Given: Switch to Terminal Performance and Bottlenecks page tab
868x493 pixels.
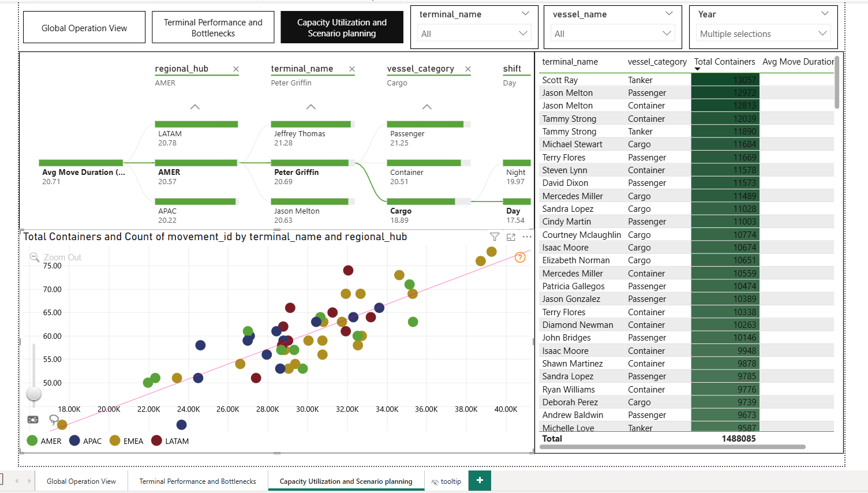Looking at the screenshot, I should 197,481.
